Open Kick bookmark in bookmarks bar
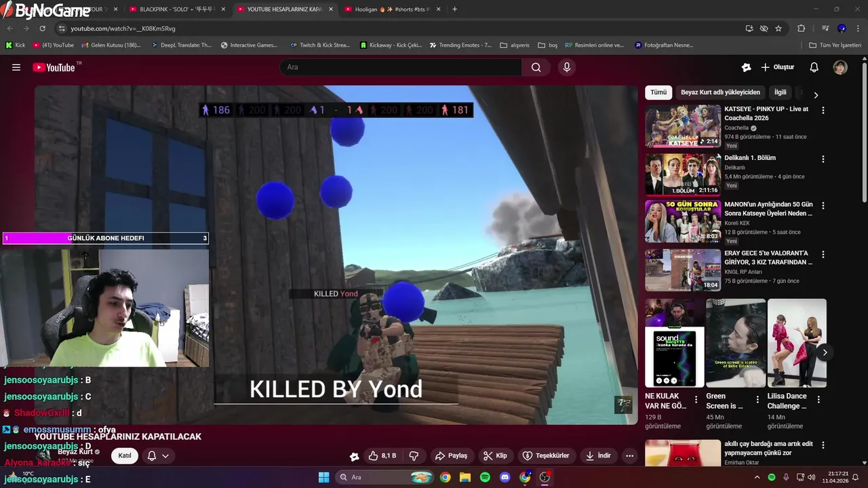The height and width of the screenshot is (488, 868). pyautogui.click(x=15, y=45)
